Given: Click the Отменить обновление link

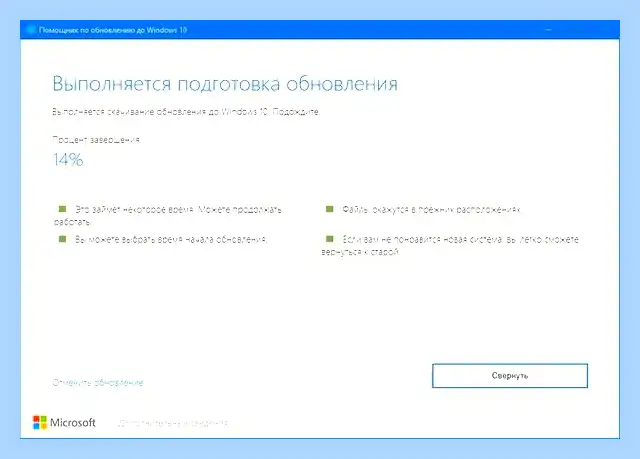Looking at the screenshot, I should (x=98, y=383).
